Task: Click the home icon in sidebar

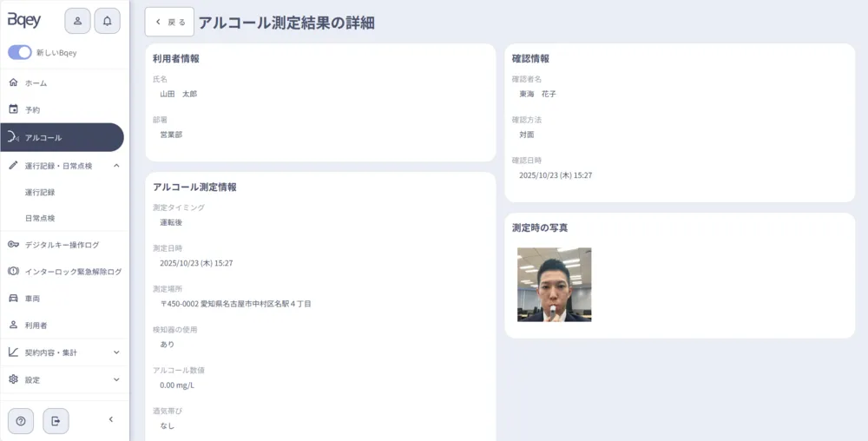Action: pyautogui.click(x=13, y=82)
